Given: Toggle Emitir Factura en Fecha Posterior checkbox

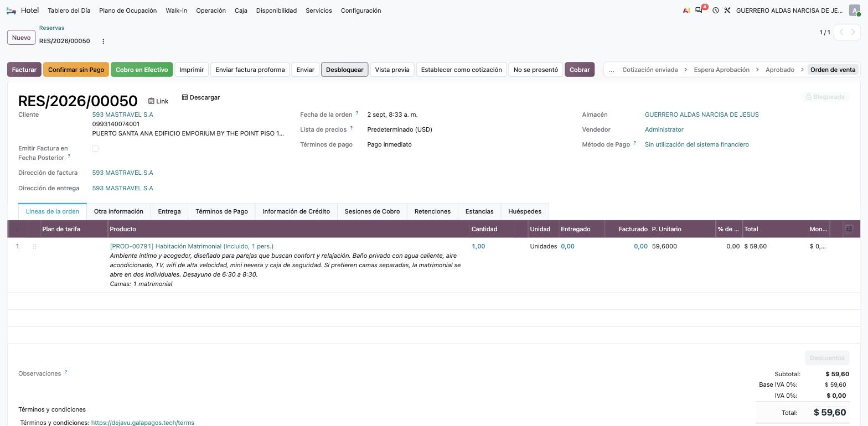Looking at the screenshot, I should point(95,148).
